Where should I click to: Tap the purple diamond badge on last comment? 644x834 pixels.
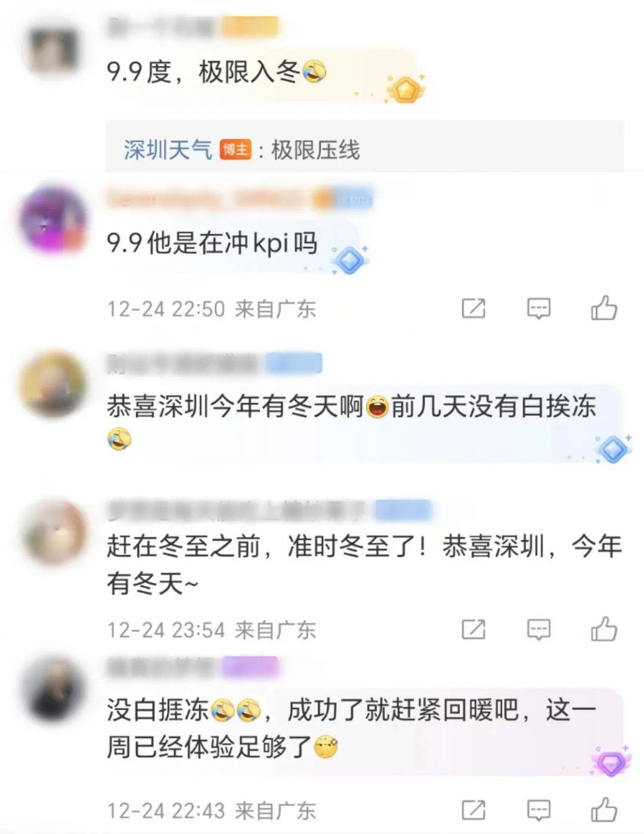611,761
